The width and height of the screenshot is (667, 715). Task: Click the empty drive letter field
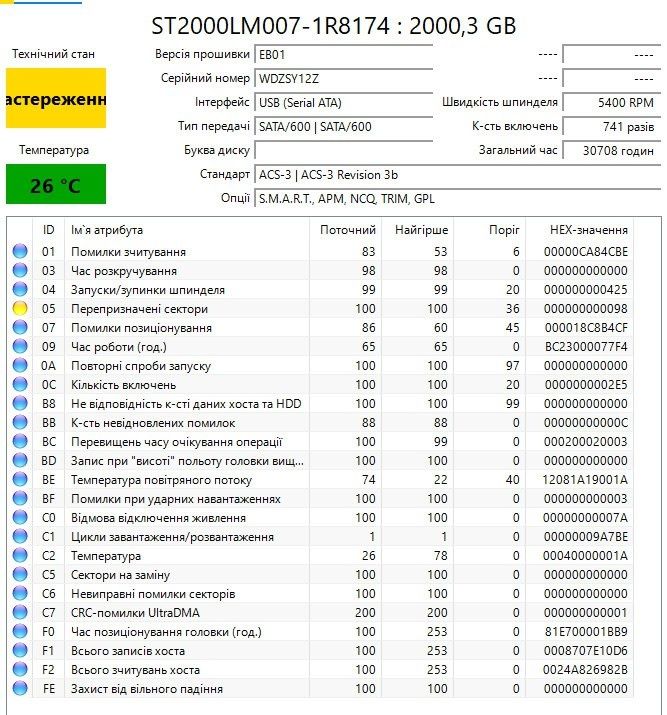tap(343, 150)
